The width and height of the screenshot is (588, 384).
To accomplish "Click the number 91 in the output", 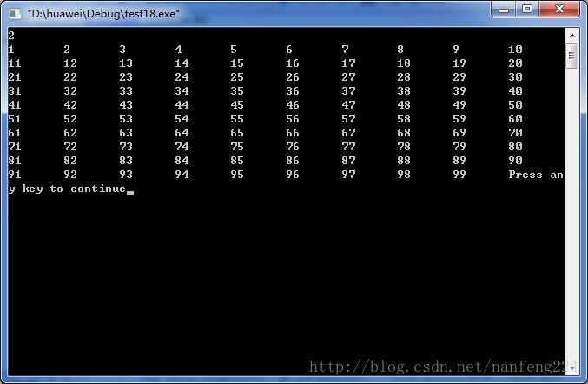I will [x=15, y=175].
